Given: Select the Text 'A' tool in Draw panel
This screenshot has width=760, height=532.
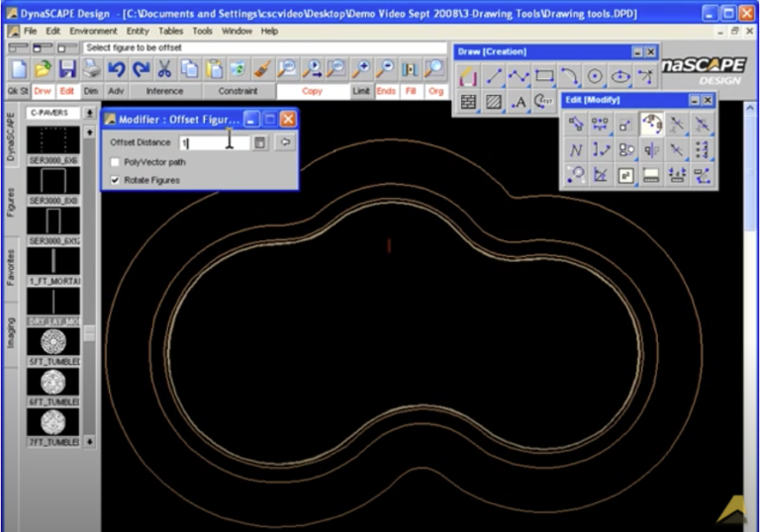Looking at the screenshot, I should click(x=519, y=102).
